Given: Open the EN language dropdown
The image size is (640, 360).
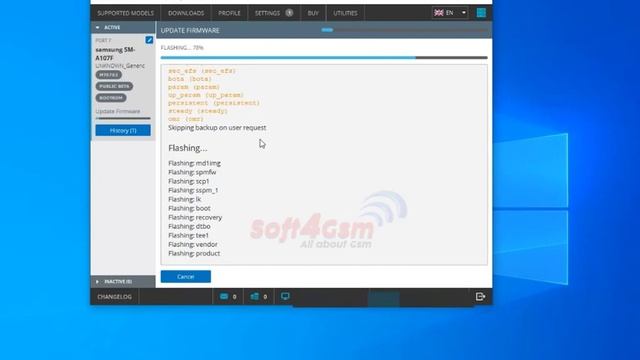Looking at the screenshot, I should pyautogui.click(x=450, y=13).
